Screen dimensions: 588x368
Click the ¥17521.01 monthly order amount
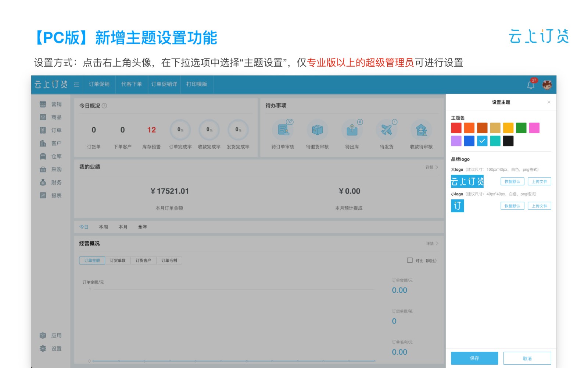169,191
